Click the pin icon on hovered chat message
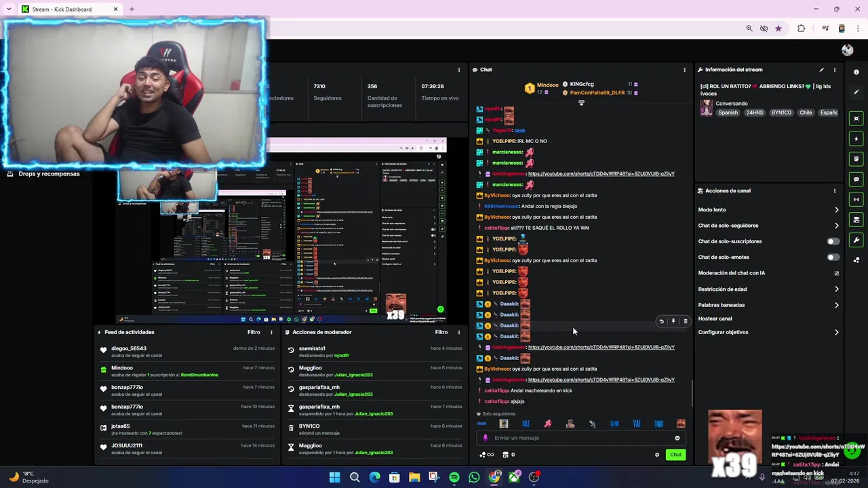 coord(673,321)
